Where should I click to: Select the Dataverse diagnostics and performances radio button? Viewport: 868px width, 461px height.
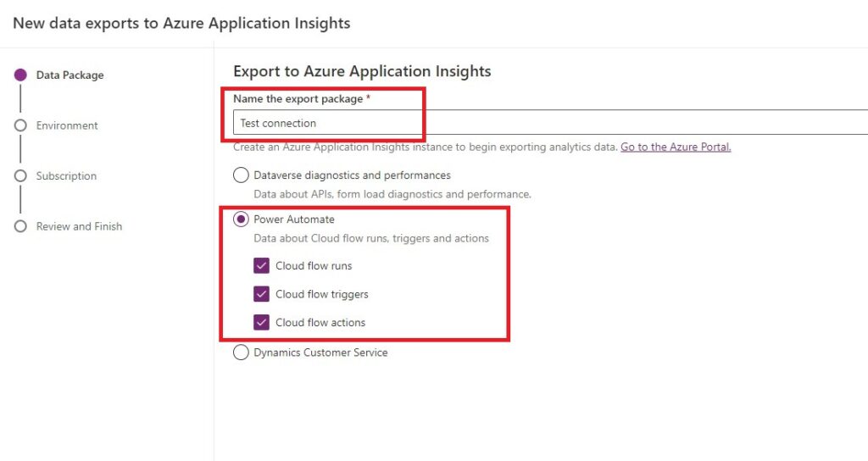point(241,175)
